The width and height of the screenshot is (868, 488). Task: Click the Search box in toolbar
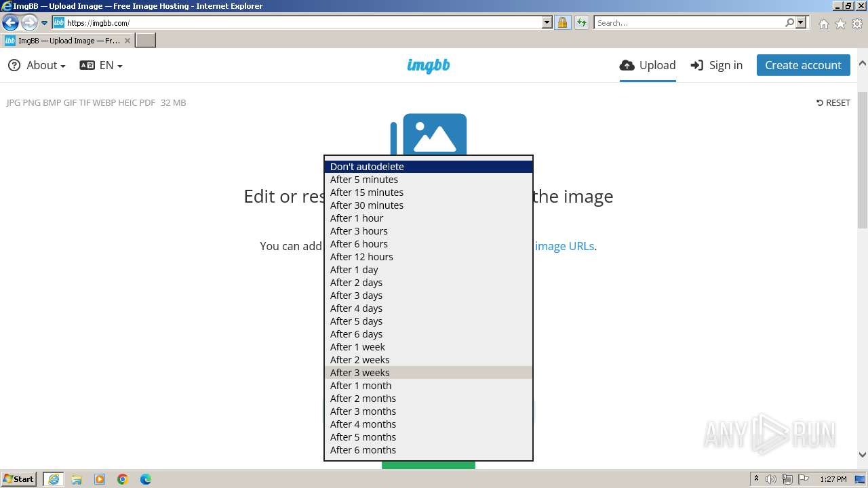click(689, 23)
